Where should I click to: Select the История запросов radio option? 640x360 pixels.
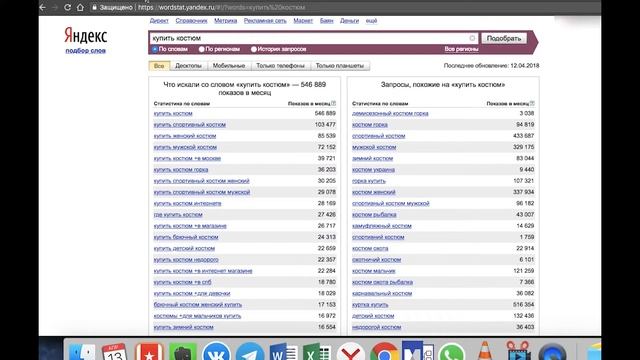tap(254, 49)
